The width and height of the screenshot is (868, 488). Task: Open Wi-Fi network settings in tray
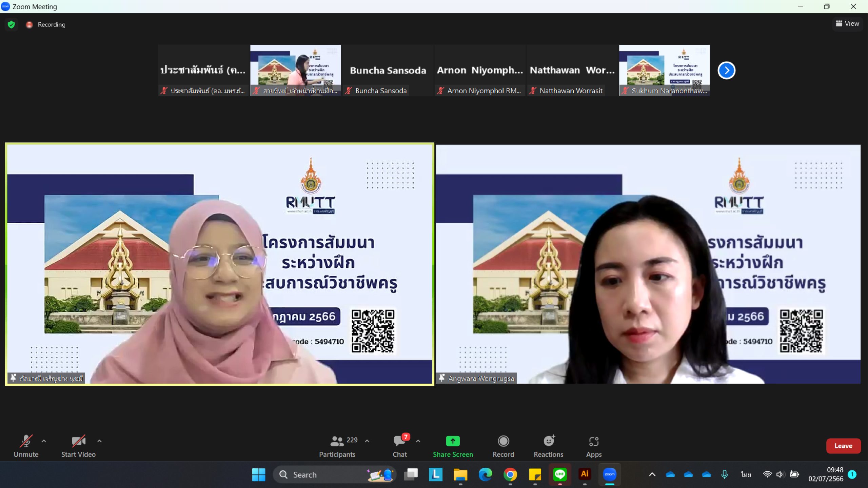point(767,474)
